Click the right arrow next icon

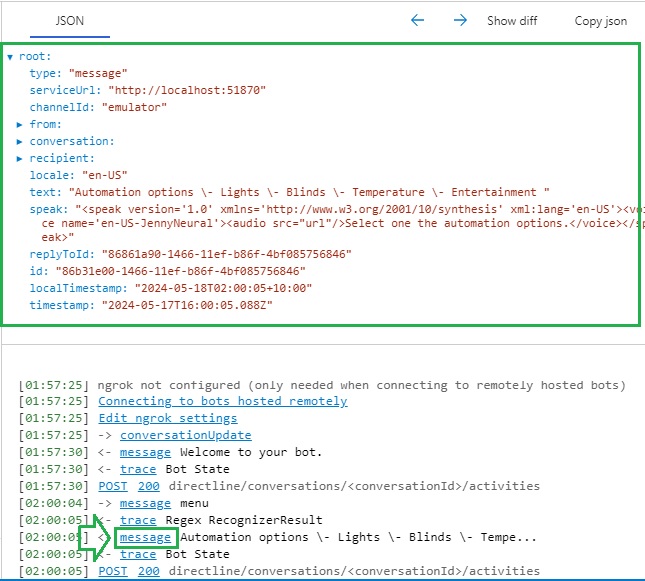[460, 20]
